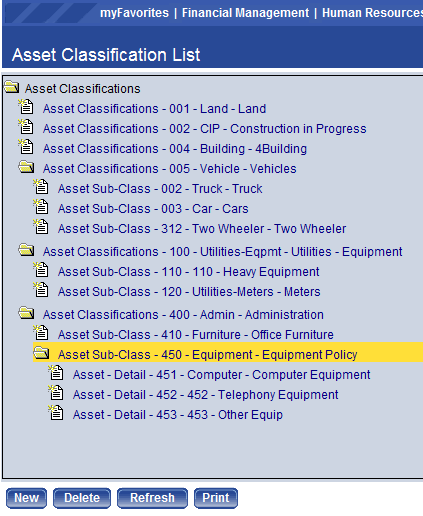Click the Delete button
The image size is (423, 516).
82,498
